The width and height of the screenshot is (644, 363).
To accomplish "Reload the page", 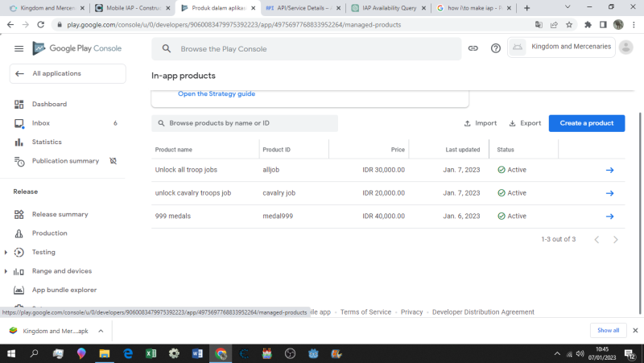I will click(x=41, y=25).
